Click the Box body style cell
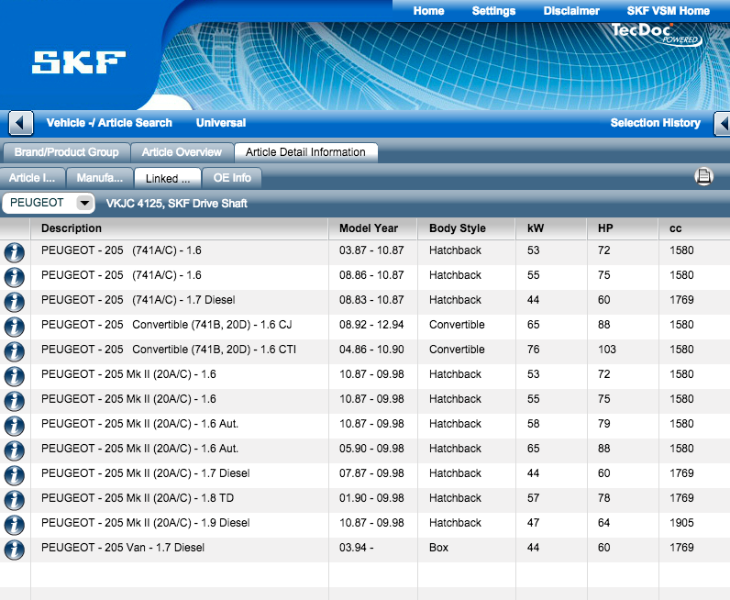730x600 pixels. [x=439, y=547]
